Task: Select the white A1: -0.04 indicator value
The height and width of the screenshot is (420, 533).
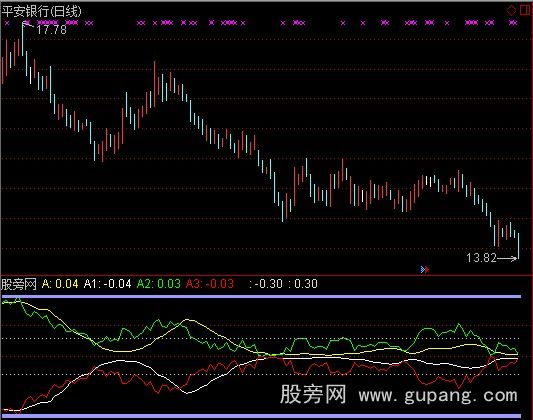Action: (x=107, y=284)
